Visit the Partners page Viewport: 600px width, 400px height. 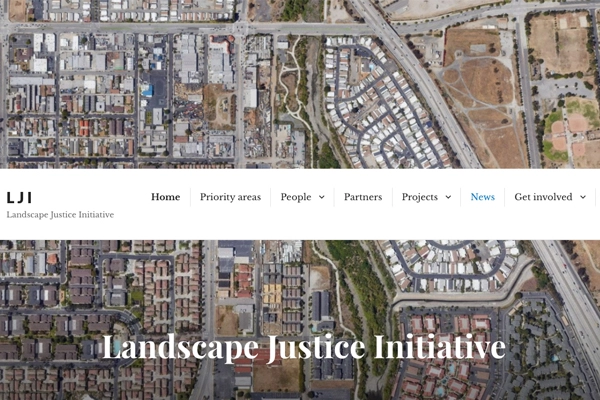pos(363,197)
